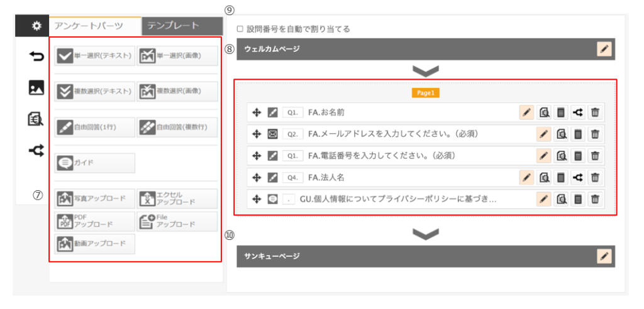This screenshot has width=644, height=309.
Task: Add a 複数選択(テキスト) part
Action: (x=94, y=92)
